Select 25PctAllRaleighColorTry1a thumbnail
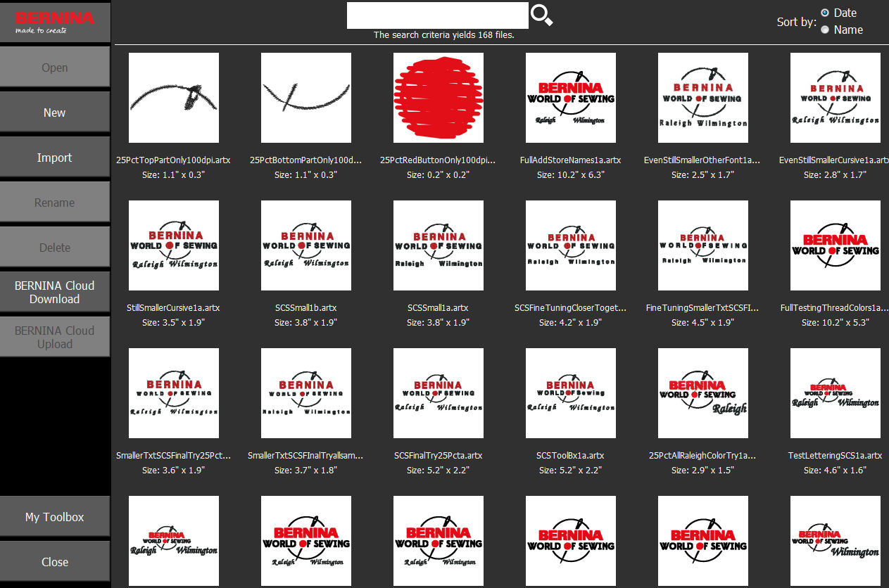Viewport: 889px width, 588px height. pos(703,393)
